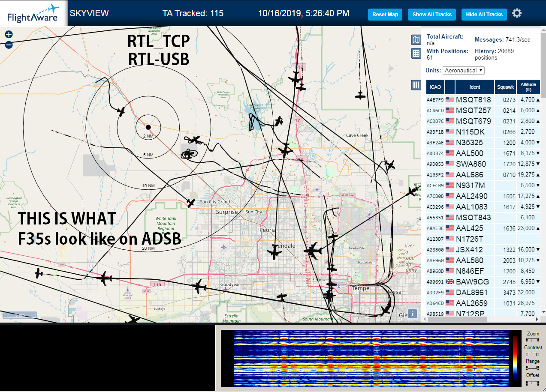This screenshot has width=546, height=392.
Task: Toggle the table grid view icon
Action: coord(416,54)
